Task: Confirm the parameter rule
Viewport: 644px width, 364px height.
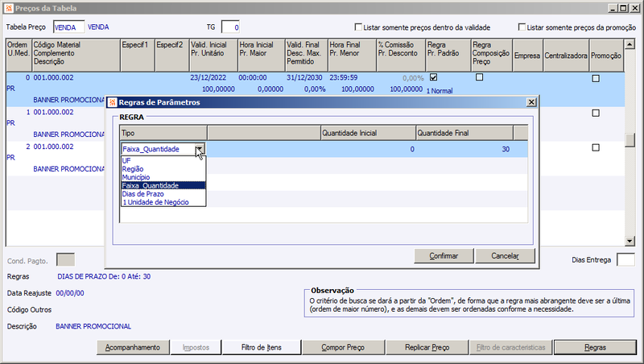Action: point(444,256)
